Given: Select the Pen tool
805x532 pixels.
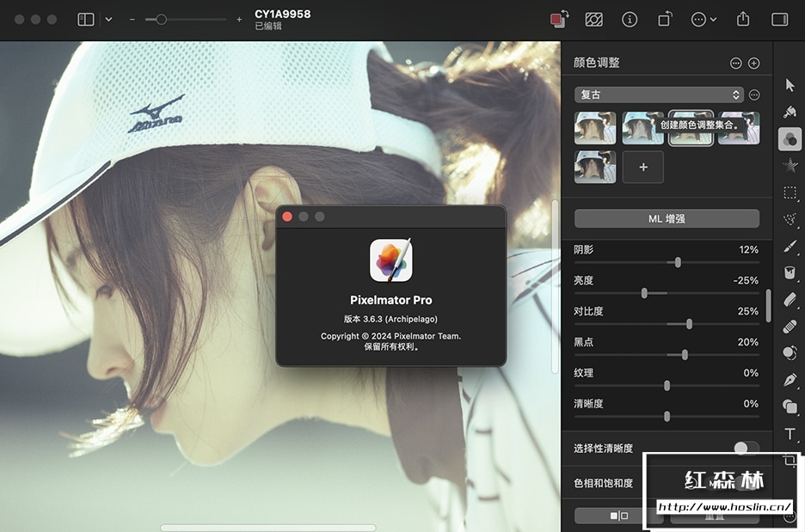Looking at the screenshot, I should tap(790, 379).
